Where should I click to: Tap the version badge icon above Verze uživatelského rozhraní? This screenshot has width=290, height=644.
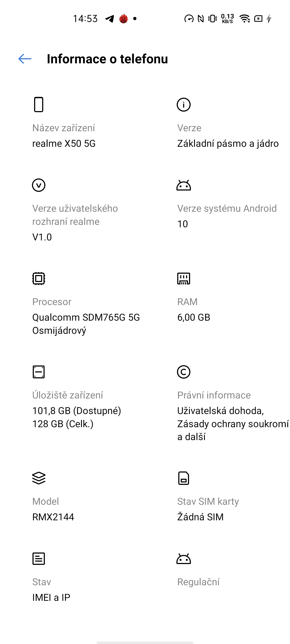click(x=38, y=185)
